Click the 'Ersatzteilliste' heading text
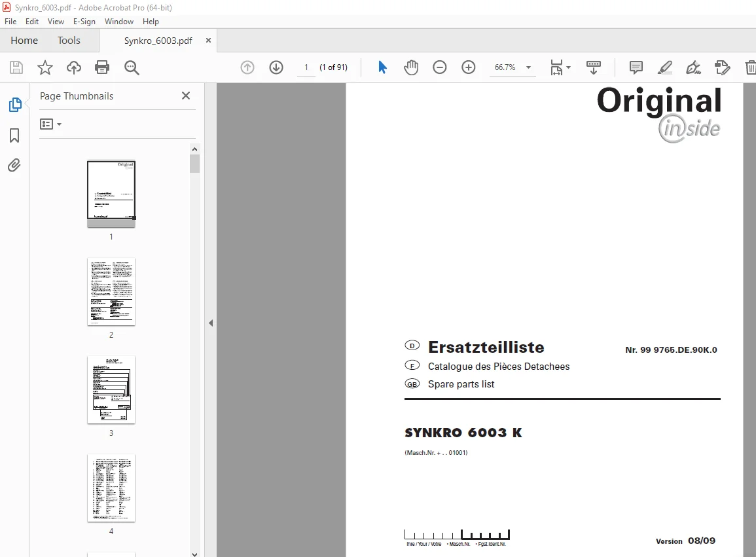 486,347
